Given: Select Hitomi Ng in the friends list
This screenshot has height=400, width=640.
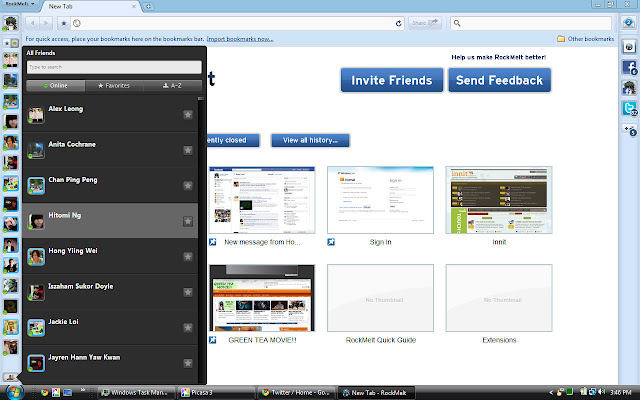Looking at the screenshot, I should click(110, 220).
